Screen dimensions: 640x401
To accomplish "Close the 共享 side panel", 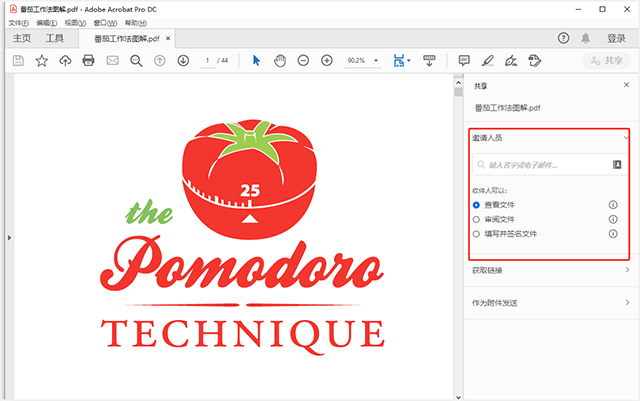I will [626, 85].
